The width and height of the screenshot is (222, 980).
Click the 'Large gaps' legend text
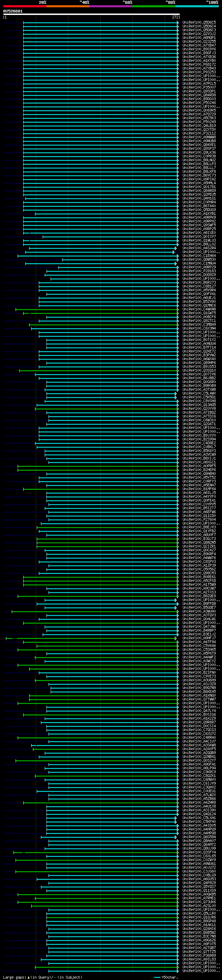15,977
